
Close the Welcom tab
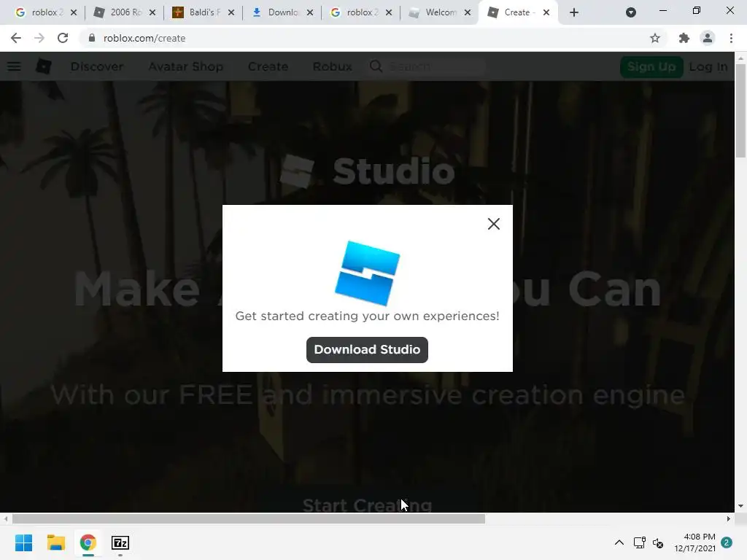click(468, 12)
